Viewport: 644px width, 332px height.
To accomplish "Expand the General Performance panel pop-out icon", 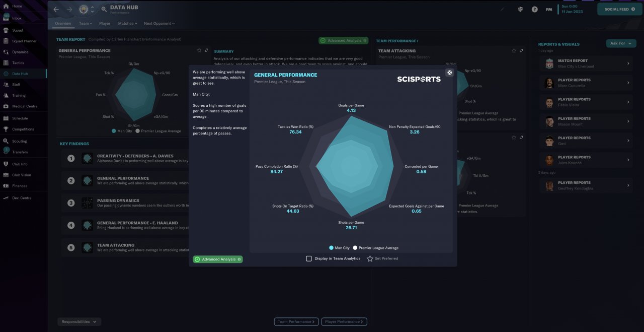I will coord(206,50).
